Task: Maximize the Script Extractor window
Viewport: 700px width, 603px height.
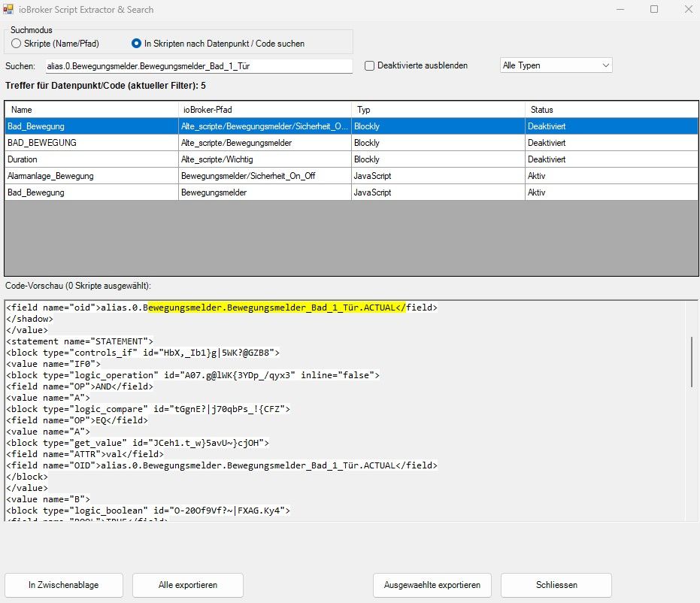Action: pyautogui.click(x=654, y=9)
